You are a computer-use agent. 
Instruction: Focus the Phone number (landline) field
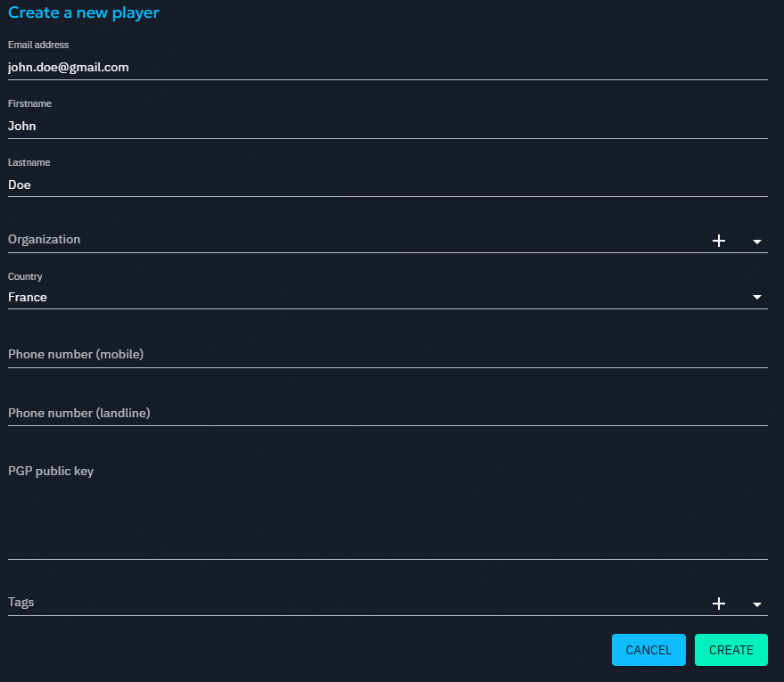tap(357, 413)
